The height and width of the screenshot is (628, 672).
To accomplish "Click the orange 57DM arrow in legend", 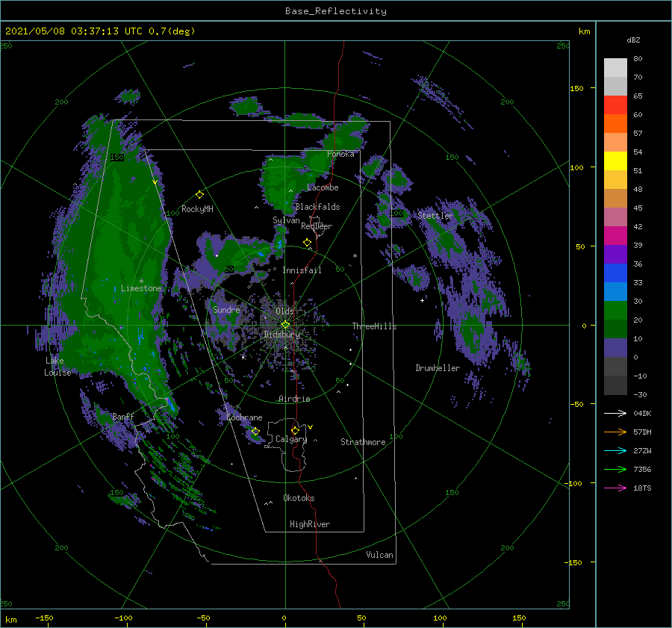I will pos(615,432).
